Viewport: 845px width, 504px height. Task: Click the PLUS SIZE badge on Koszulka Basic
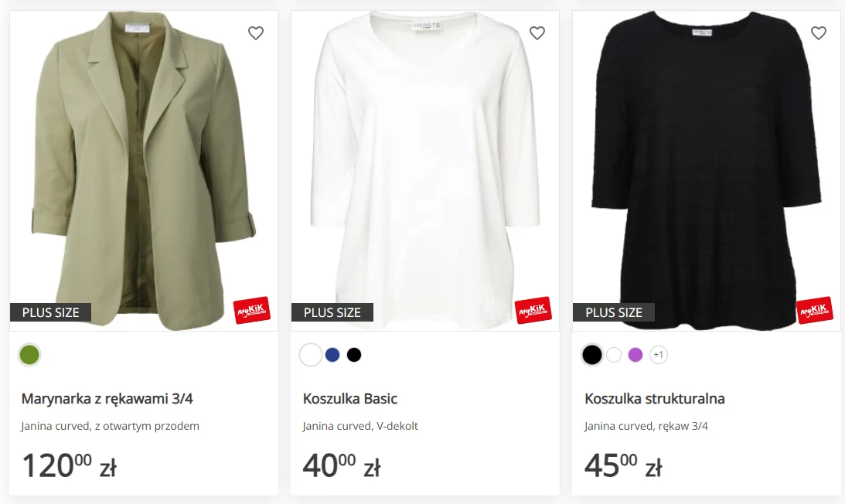tap(332, 312)
